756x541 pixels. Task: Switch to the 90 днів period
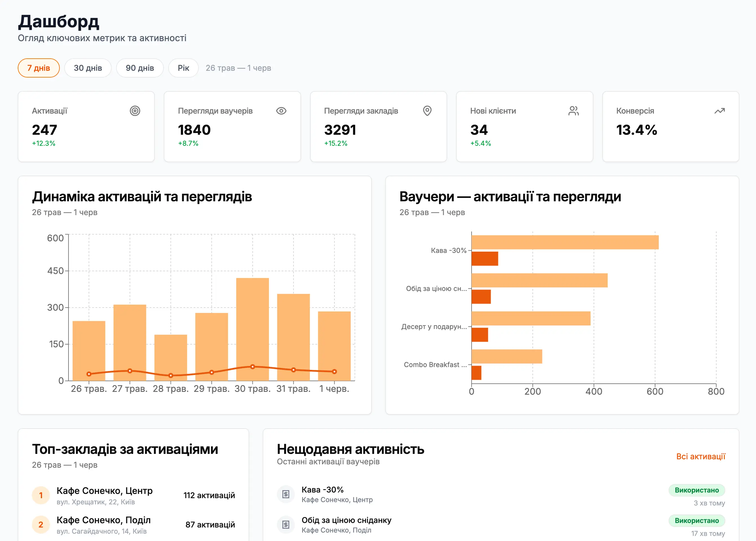(140, 68)
